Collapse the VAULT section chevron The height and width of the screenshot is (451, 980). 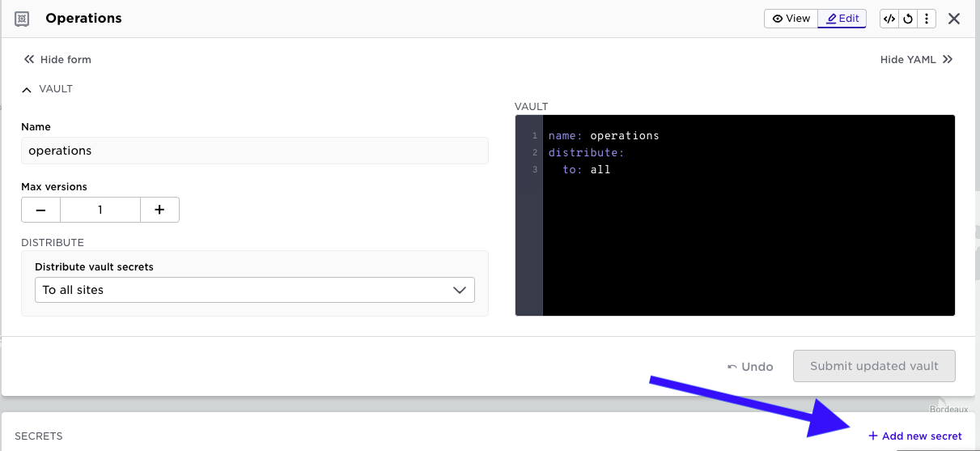tap(27, 89)
